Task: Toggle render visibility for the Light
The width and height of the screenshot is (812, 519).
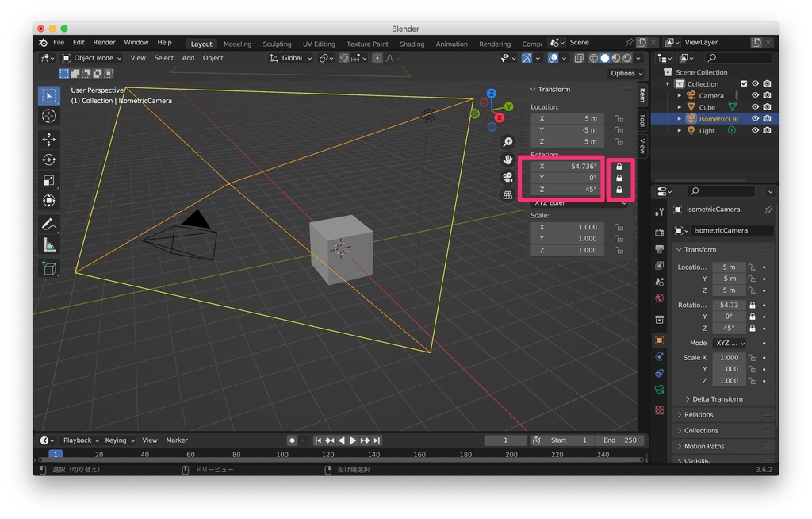Action: pos(768,130)
